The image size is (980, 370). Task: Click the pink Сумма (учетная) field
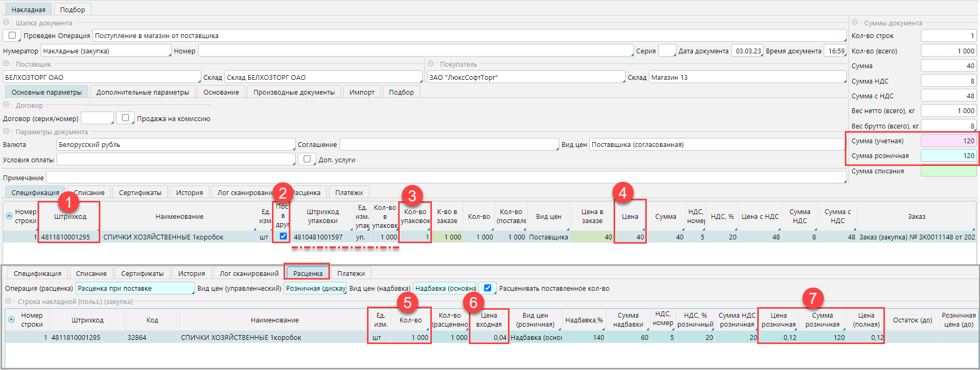click(x=948, y=141)
